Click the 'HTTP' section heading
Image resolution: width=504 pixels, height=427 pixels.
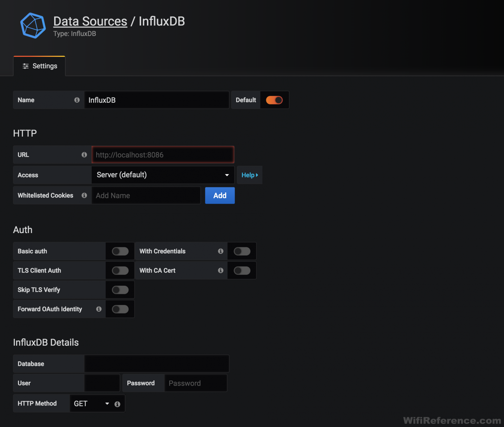pyautogui.click(x=25, y=133)
